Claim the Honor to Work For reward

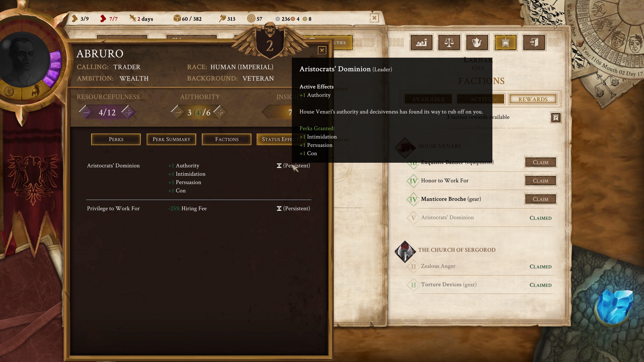pos(540,181)
